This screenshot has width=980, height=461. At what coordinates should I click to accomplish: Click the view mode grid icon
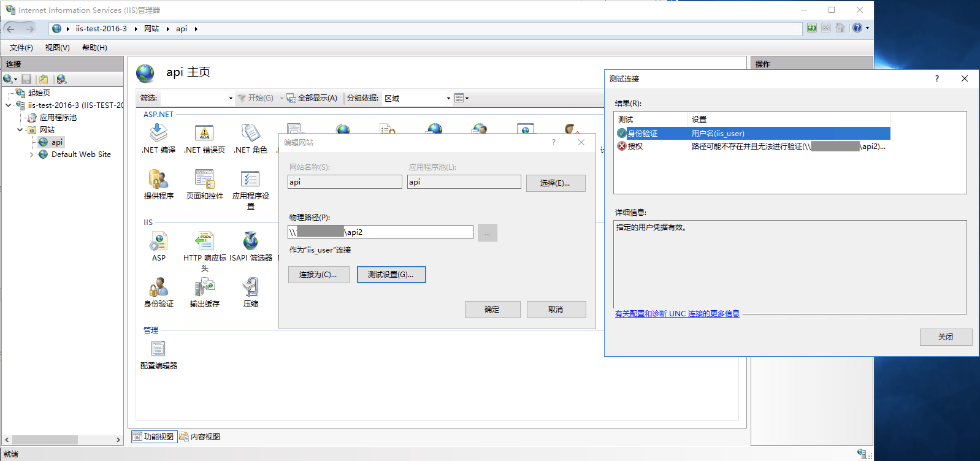point(459,98)
